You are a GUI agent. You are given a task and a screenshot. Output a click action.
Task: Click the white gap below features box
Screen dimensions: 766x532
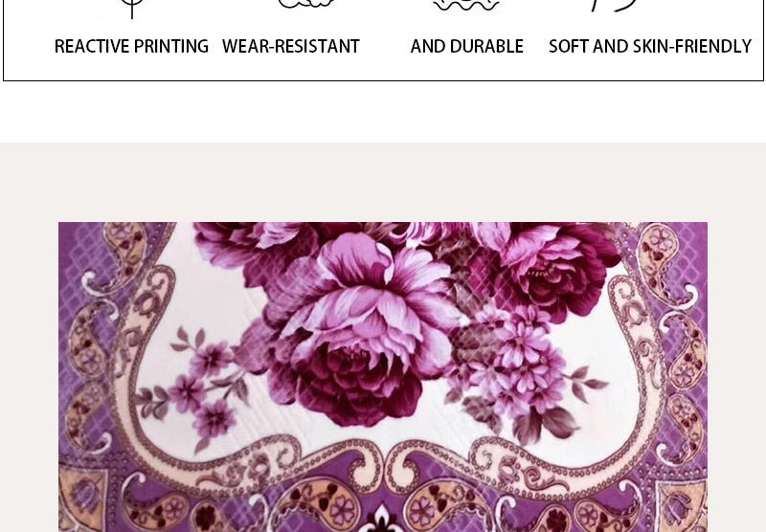383,112
